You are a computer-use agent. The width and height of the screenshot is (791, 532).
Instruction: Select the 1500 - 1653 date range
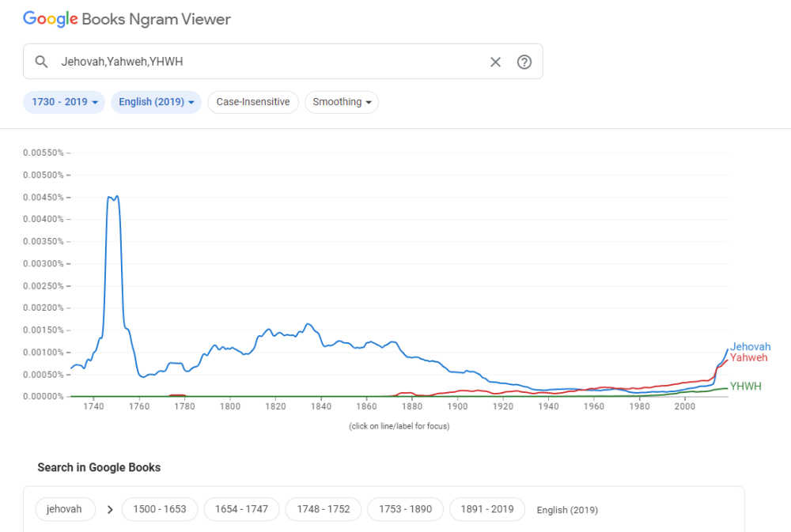[160, 509]
